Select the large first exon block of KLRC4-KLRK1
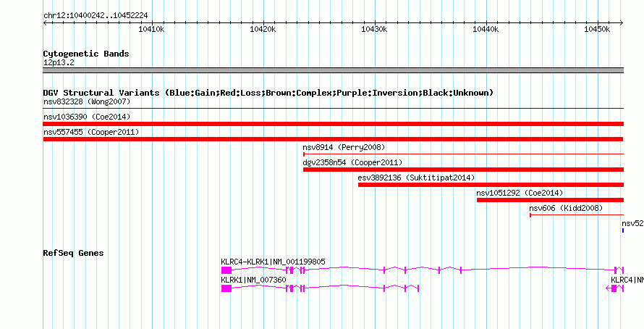The image size is (644, 329). [x=226, y=270]
